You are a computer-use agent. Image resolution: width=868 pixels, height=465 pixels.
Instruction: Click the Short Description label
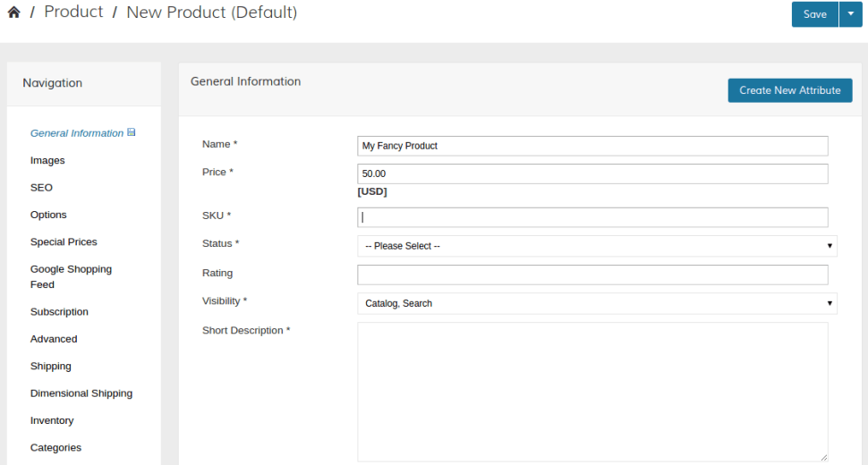pos(246,330)
